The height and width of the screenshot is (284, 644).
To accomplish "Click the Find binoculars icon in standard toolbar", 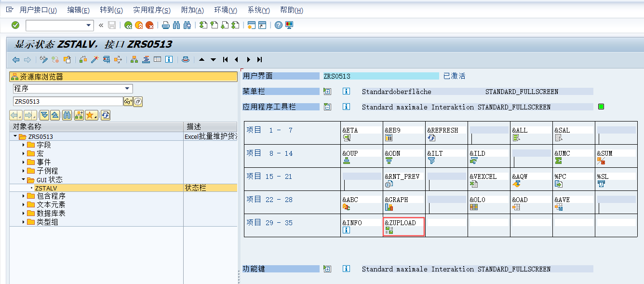I will [x=176, y=25].
